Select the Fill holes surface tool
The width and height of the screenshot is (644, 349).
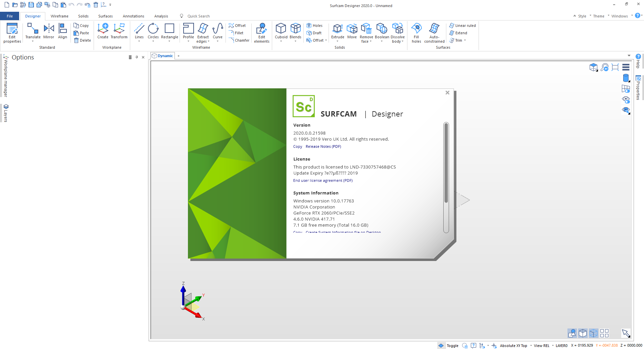pos(416,33)
